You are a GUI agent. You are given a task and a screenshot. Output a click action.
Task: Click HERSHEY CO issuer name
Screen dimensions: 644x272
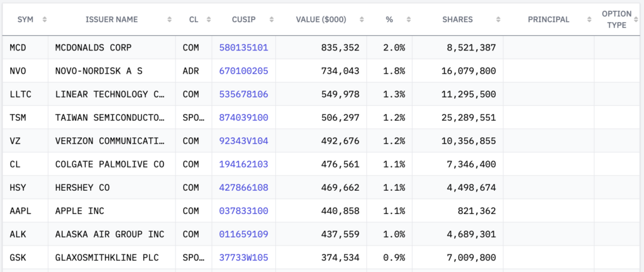[82, 188]
